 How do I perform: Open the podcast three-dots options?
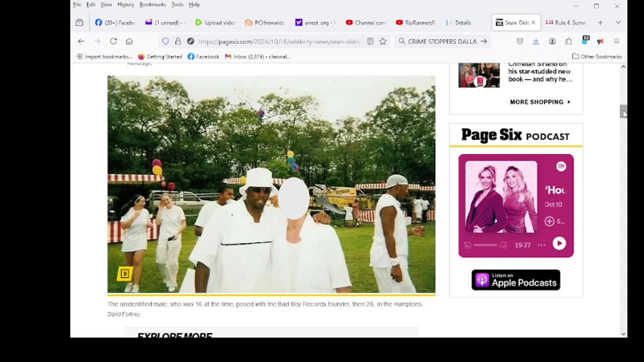point(541,245)
